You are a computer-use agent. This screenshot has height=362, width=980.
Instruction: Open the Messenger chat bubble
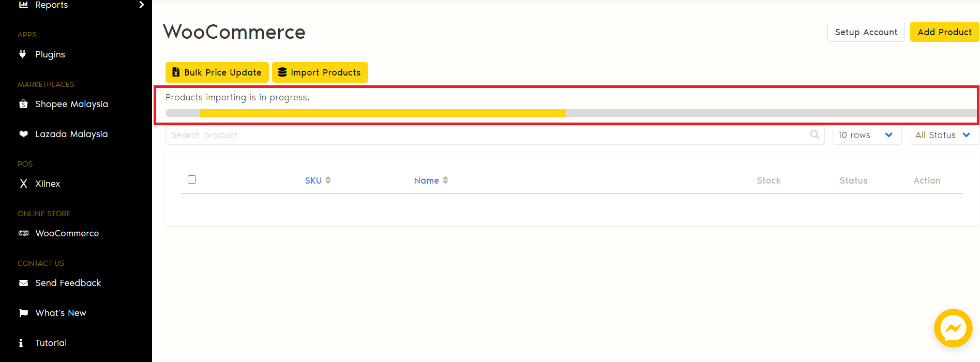[x=953, y=328]
